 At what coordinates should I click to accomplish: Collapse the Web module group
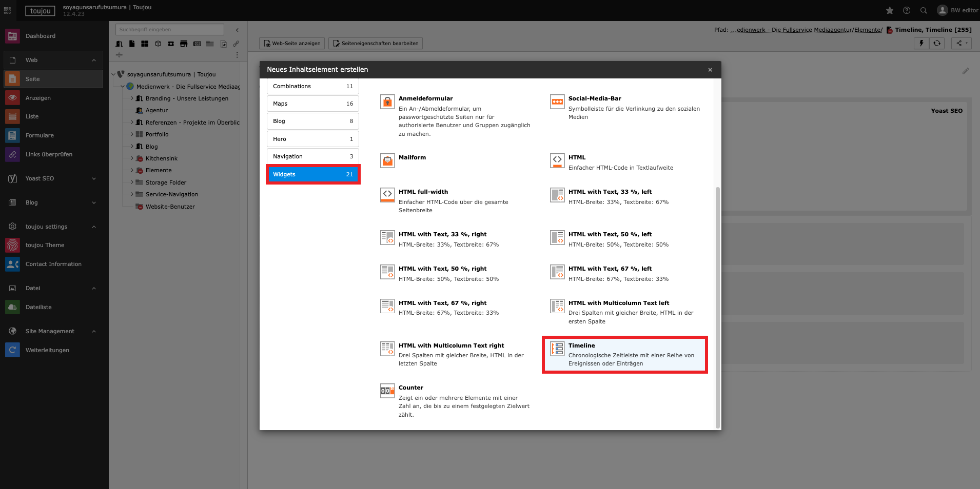pos(94,60)
